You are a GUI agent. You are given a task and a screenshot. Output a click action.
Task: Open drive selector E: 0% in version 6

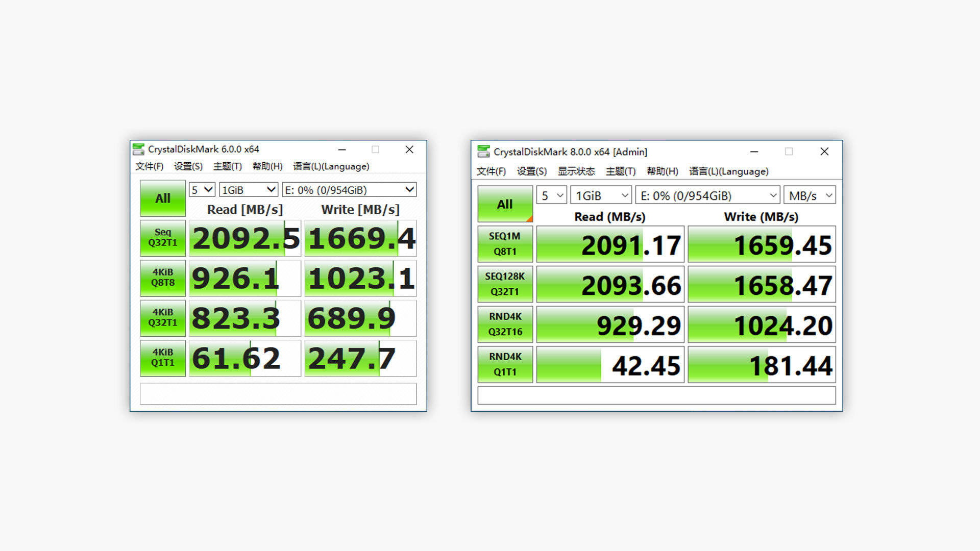pyautogui.click(x=349, y=190)
